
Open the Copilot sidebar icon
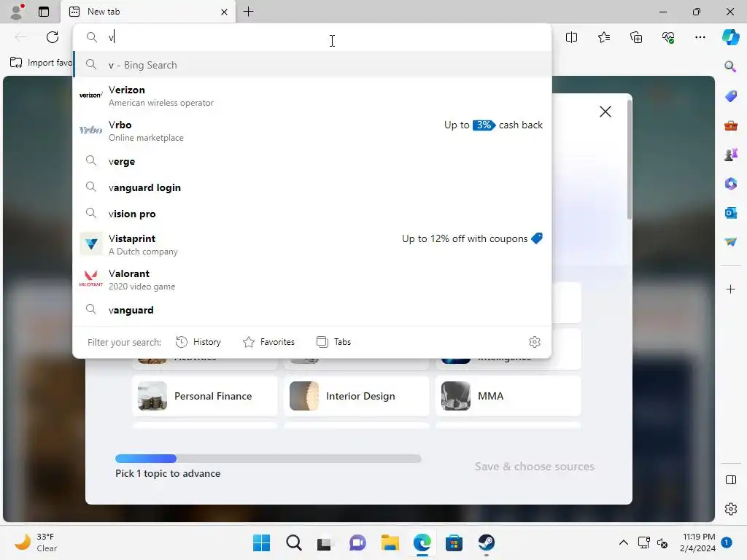tap(730, 37)
